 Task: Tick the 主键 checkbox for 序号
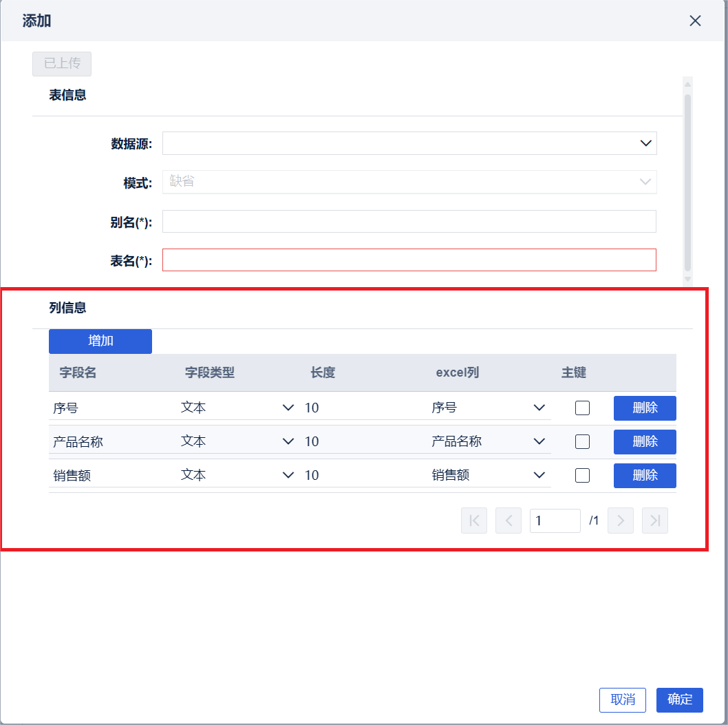[582, 408]
